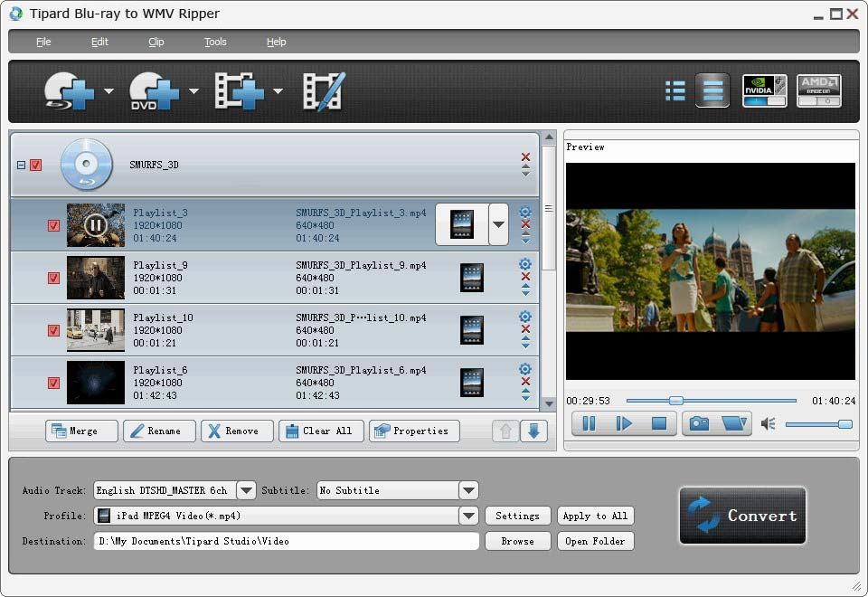Screen dimensions: 868x597
Task: Open settings gear for Playlist_3
Action: (525, 212)
